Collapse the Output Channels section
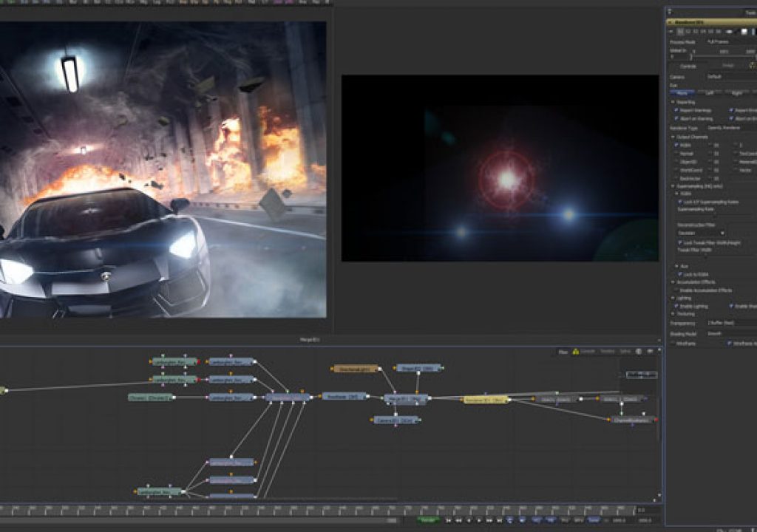This screenshot has width=757, height=532. (x=673, y=137)
